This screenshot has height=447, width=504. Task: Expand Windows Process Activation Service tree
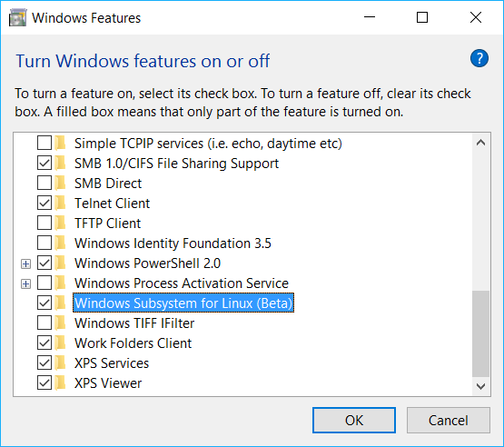point(25,284)
